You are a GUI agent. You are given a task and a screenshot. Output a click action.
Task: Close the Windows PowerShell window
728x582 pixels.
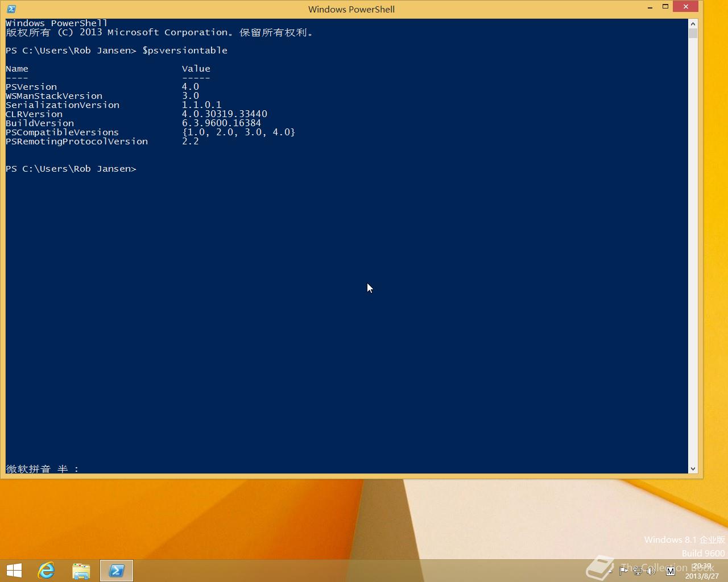[x=686, y=7]
